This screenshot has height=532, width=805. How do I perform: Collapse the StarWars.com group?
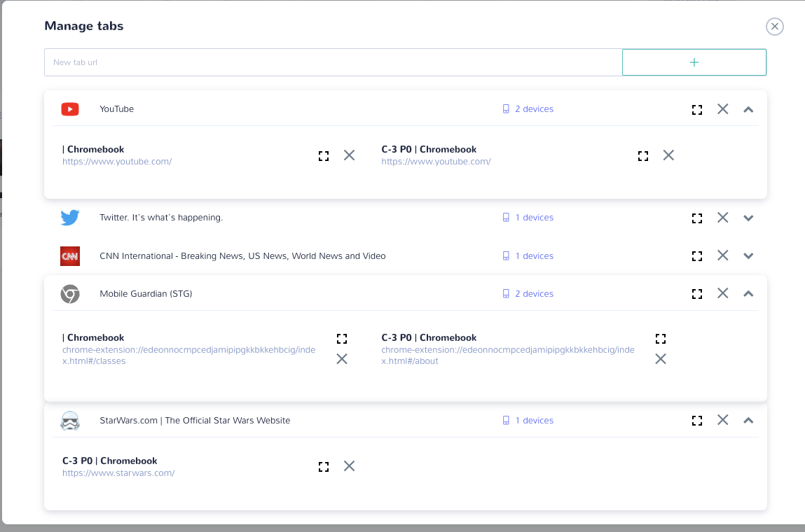point(748,421)
